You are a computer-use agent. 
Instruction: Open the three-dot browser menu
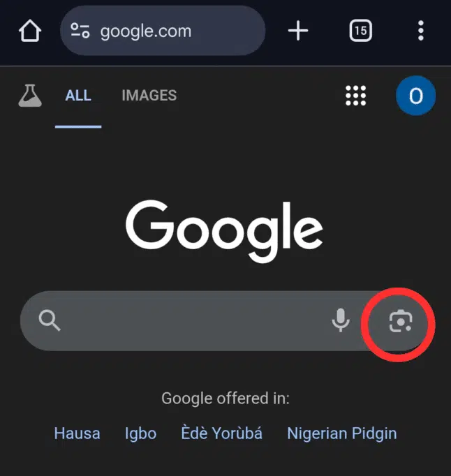coord(420,31)
